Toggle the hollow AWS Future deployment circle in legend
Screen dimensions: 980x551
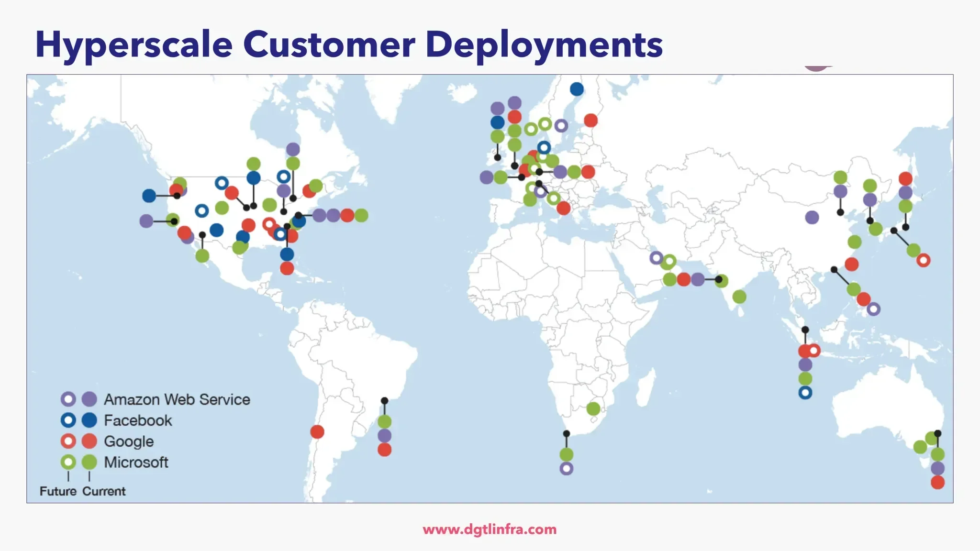click(x=68, y=400)
